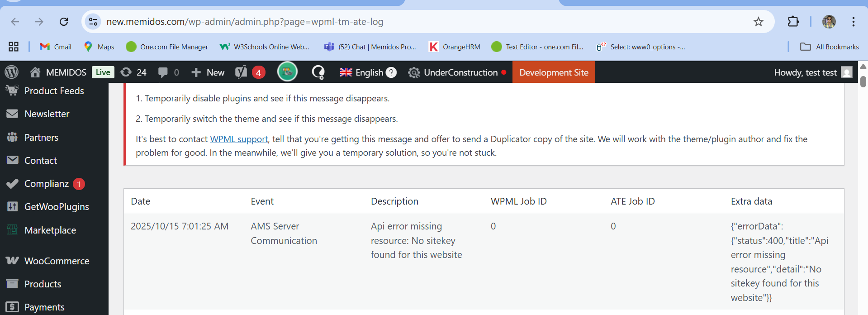Screen dimensions: 868x315
Task: Open the WooCommerce menu
Action: (x=57, y=261)
